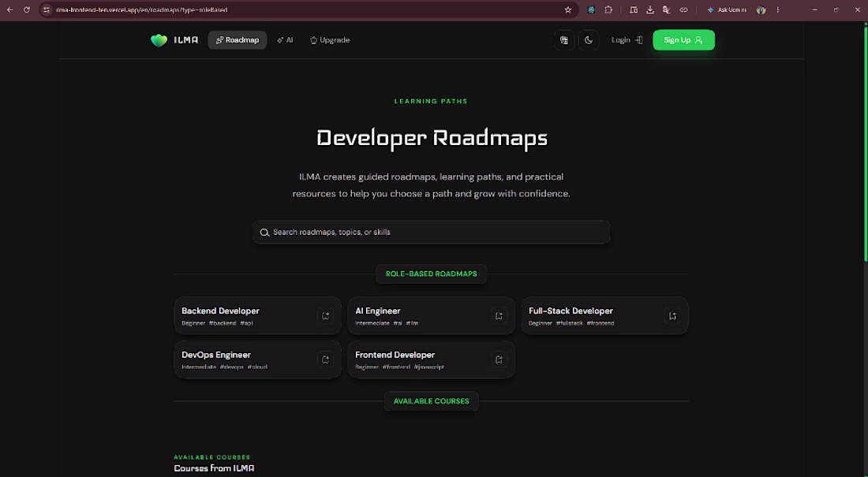Screen dimensions: 868x477
Task: Click the #backend tag on Backend Developer
Action: coord(223,323)
